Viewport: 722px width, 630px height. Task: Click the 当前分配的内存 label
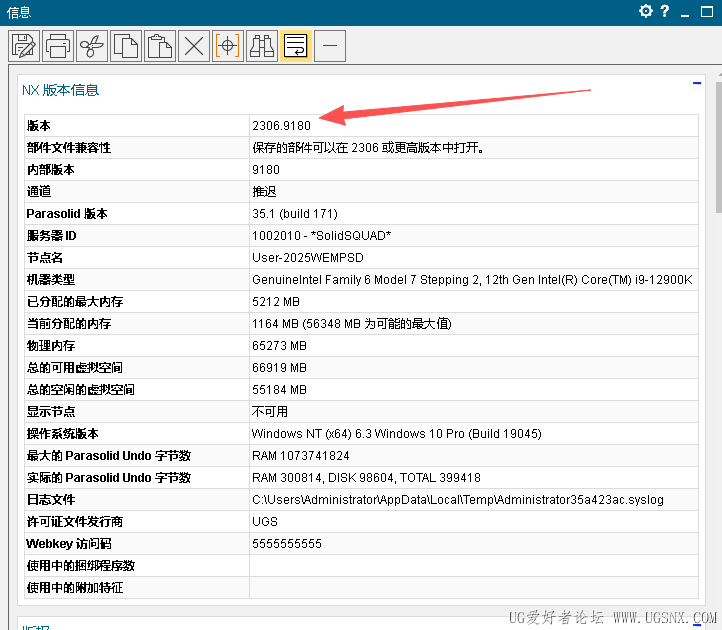coord(69,324)
